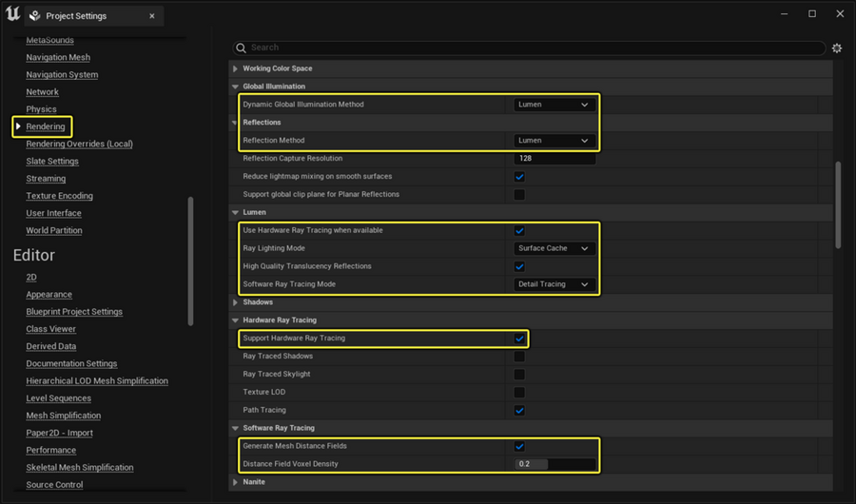Uncheck Support Hardware Ray Tracing
856x504 pixels.
[519, 339]
